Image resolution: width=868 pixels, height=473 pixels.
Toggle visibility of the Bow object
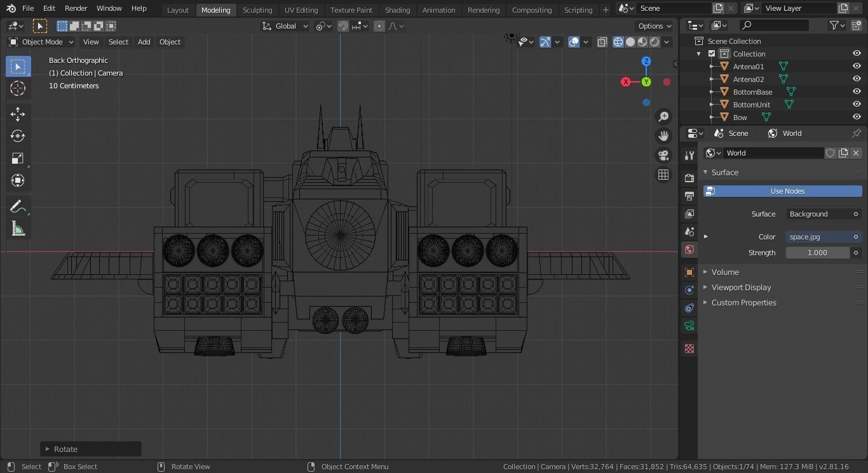click(857, 117)
